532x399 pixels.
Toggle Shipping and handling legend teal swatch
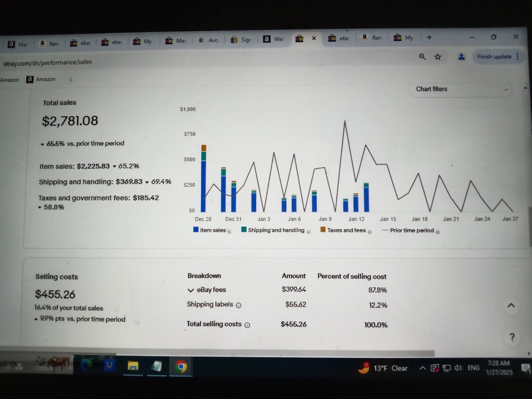coord(244,229)
